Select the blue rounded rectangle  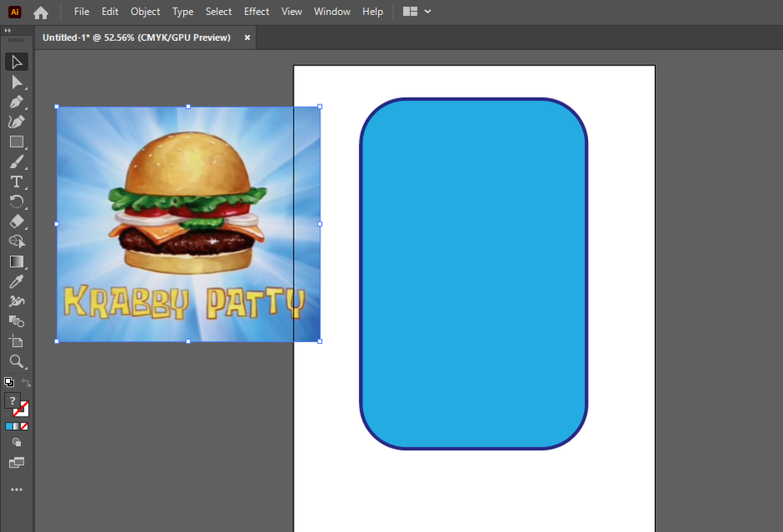[x=473, y=274]
